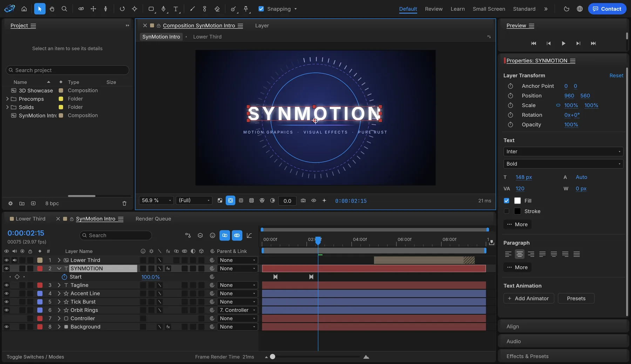The height and width of the screenshot is (364, 631).
Task: Click the timeline zoom slider handle
Action: point(272,357)
